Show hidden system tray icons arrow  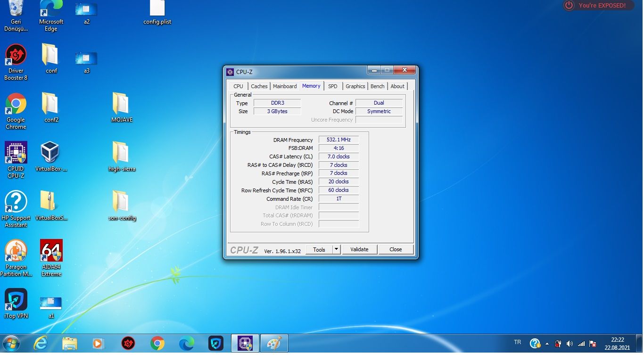pos(547,344)
